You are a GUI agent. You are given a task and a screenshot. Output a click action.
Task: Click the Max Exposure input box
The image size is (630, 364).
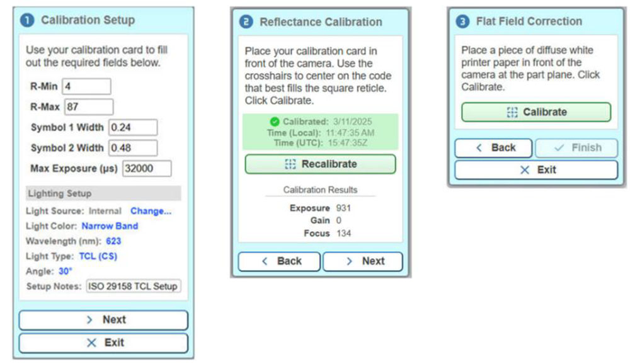click(x=147, y=169)
